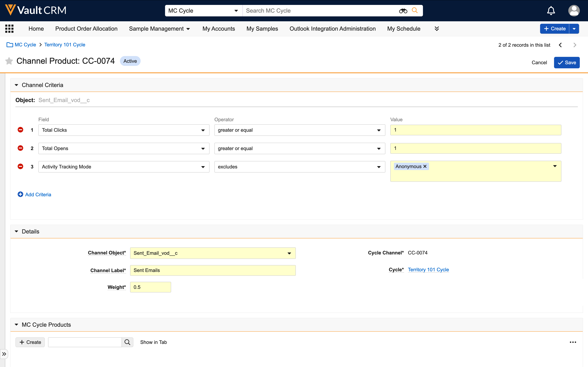The width and height of the screenshot is (588, 367).
Task: Open the Sample Management menu
Action: point(159,29)
